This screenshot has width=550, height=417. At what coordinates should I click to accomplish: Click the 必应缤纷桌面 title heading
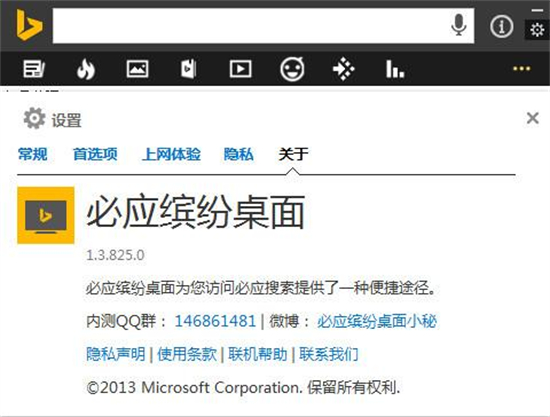[195, 212]
